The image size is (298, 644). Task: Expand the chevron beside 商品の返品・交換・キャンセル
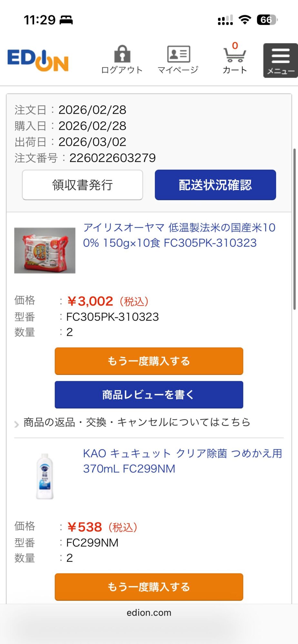16,424
